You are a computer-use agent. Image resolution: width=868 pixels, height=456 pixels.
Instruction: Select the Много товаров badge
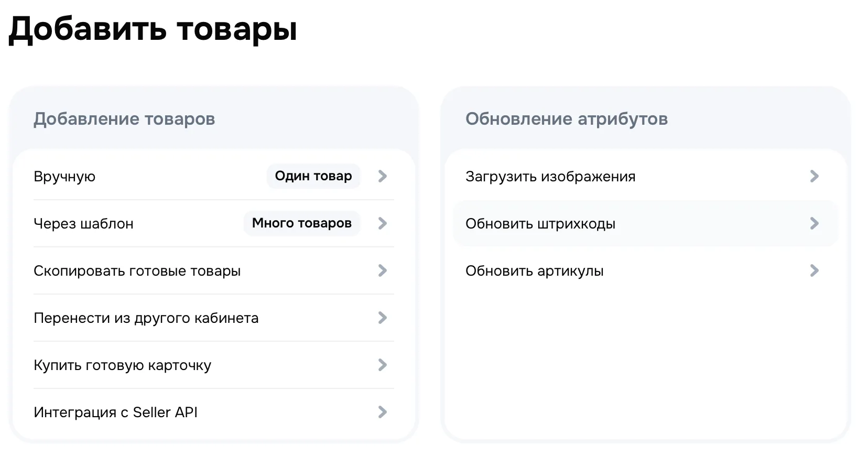pos(301,223)
